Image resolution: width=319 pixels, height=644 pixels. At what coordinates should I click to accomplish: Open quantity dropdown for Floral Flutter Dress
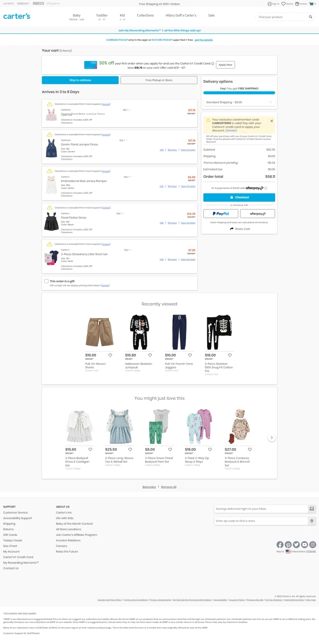(120, 213)
